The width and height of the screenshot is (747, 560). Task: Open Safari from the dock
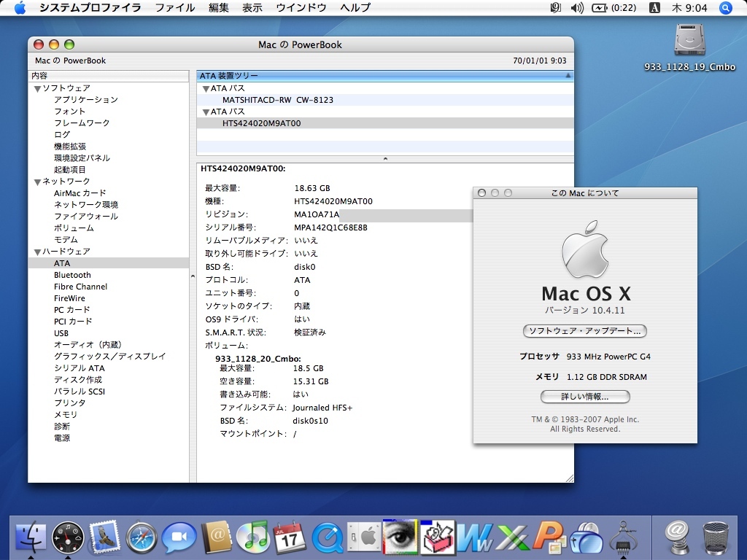[x=142, y=539]
